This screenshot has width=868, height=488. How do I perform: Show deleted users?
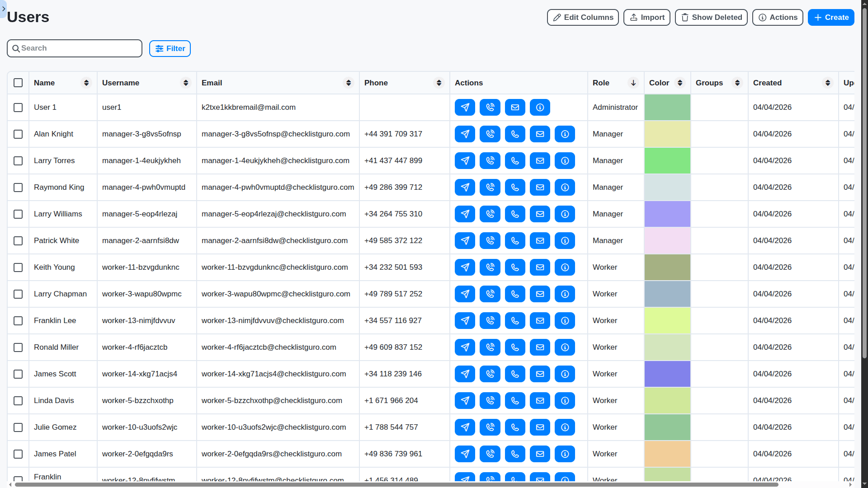711,17
